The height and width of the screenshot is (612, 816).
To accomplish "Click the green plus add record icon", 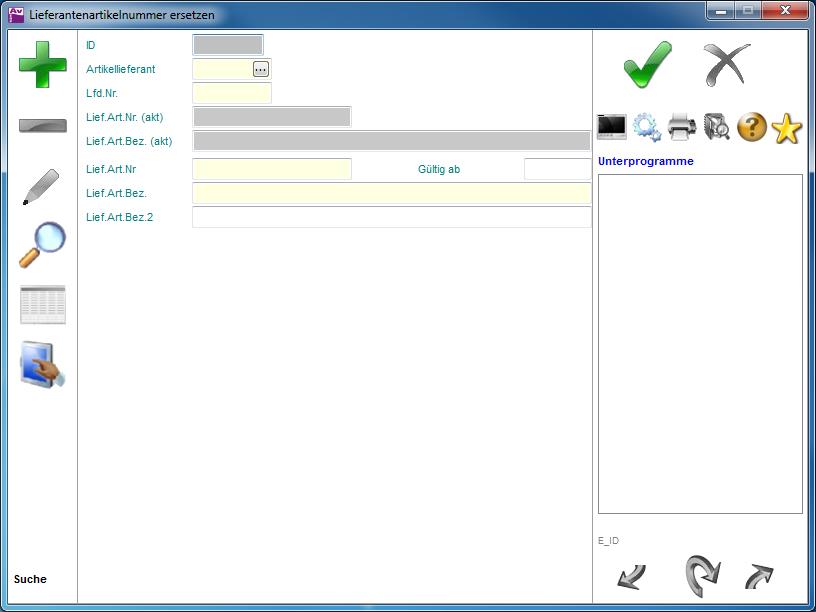I will click(43, 65).
